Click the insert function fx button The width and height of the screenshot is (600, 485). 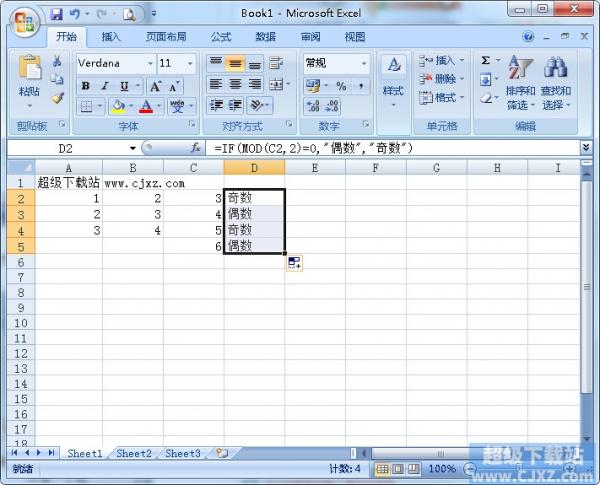pyautogui.click(x=196, y=148)
